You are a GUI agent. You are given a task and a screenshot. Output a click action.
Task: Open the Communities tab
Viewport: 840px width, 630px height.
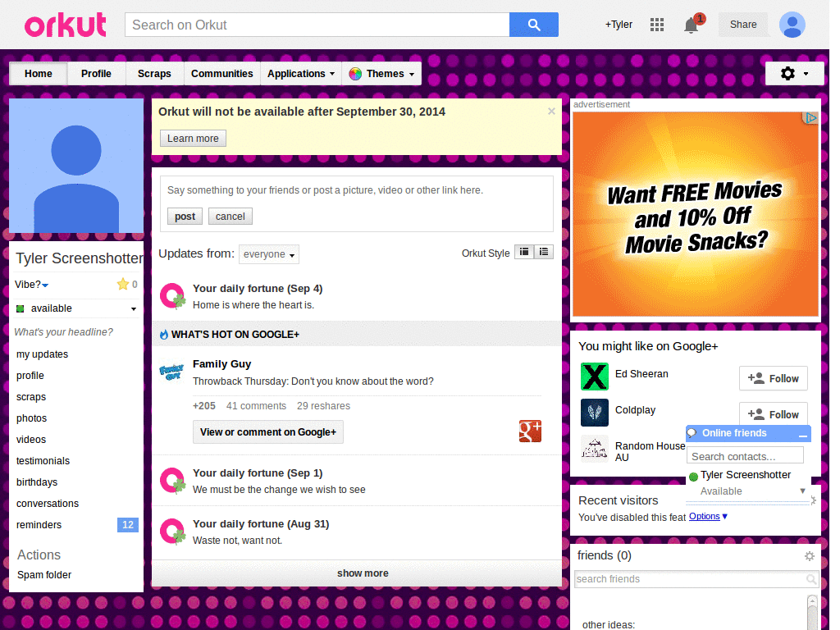221,73
